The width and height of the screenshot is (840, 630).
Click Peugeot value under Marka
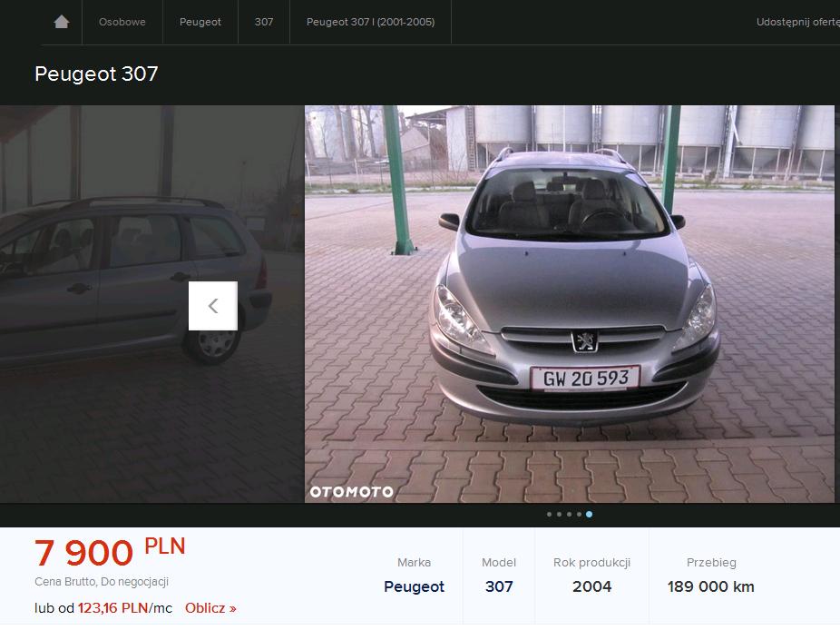pos(414,586)
